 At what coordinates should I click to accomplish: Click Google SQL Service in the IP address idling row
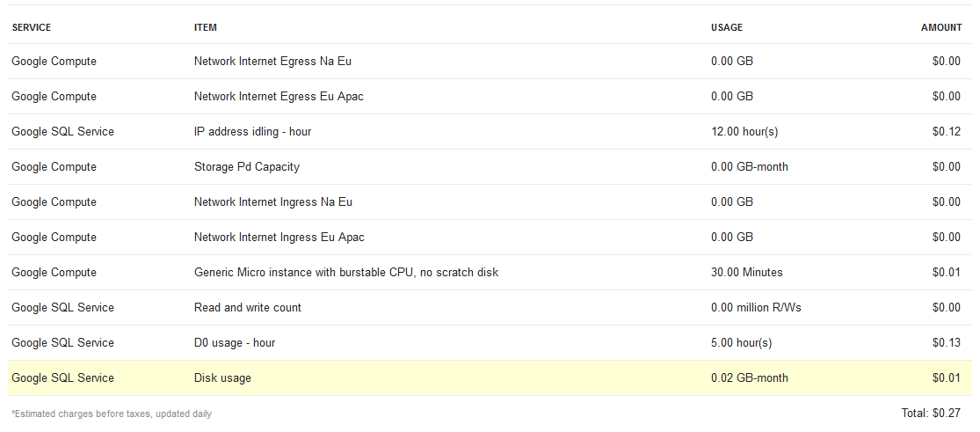[x=62, y=131]
